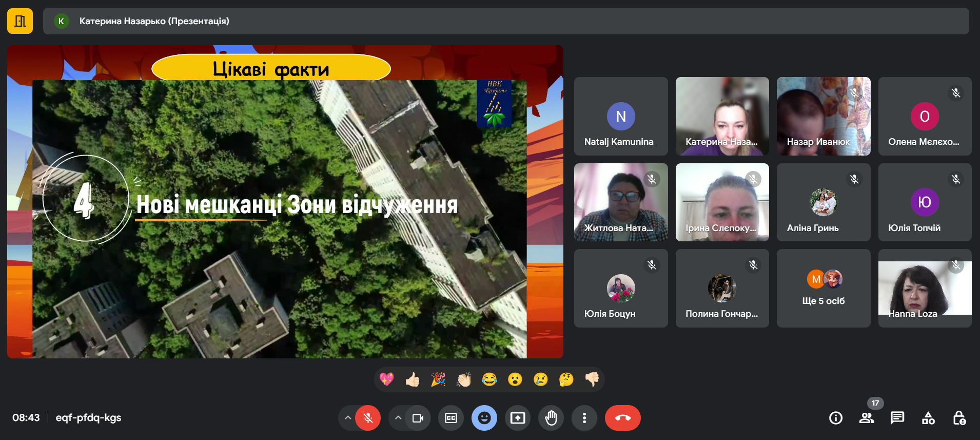The height and width of the screenshot is (440, 980).
Task: Send the heart reaction
Action: point(387,379)
